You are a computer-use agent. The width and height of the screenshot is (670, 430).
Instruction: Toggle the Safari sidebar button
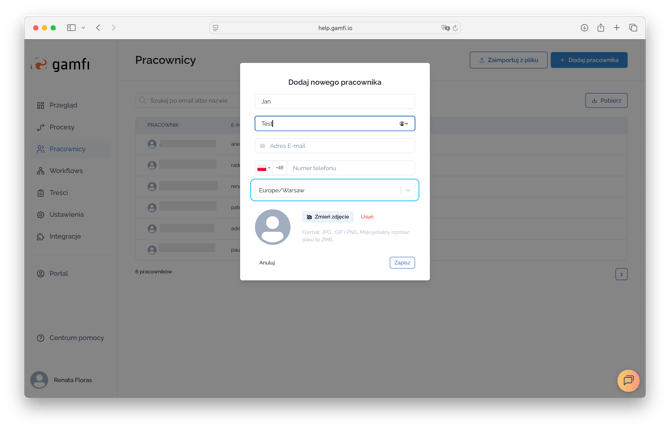tap(72, 28)
